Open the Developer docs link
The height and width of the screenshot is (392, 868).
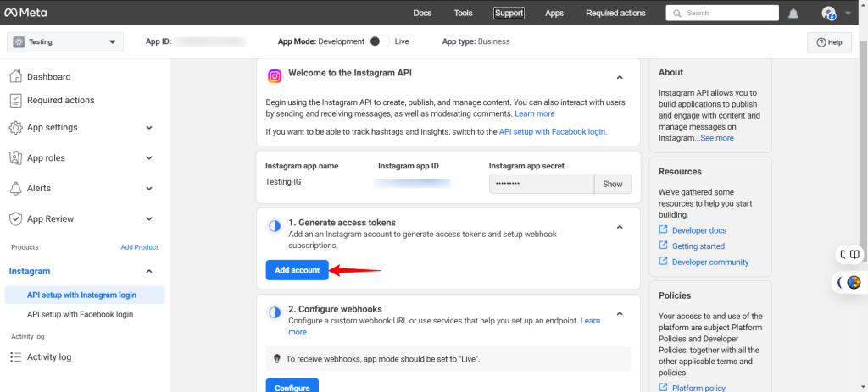(698, 230)
